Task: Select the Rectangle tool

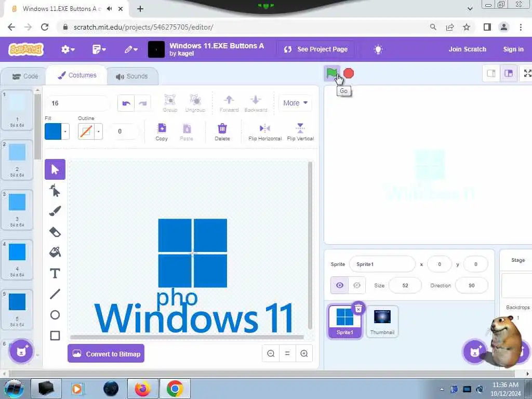Action: (55, 336)
